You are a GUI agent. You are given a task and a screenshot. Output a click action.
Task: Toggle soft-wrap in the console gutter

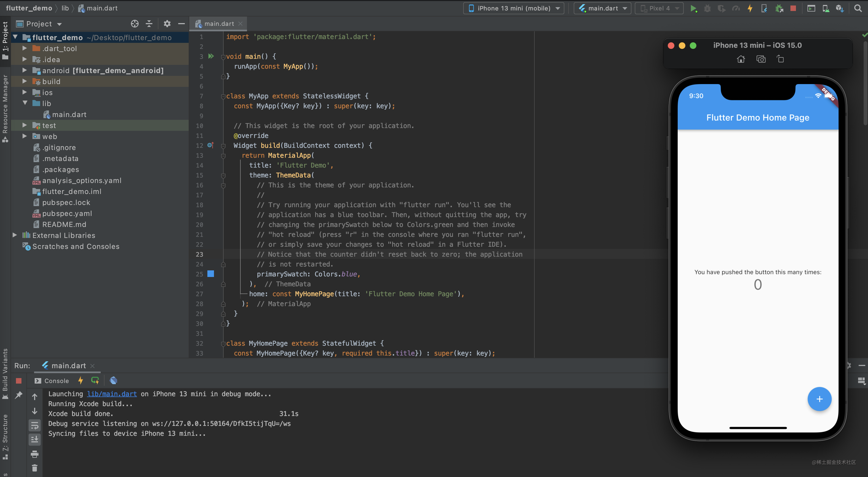pos(35,425)
